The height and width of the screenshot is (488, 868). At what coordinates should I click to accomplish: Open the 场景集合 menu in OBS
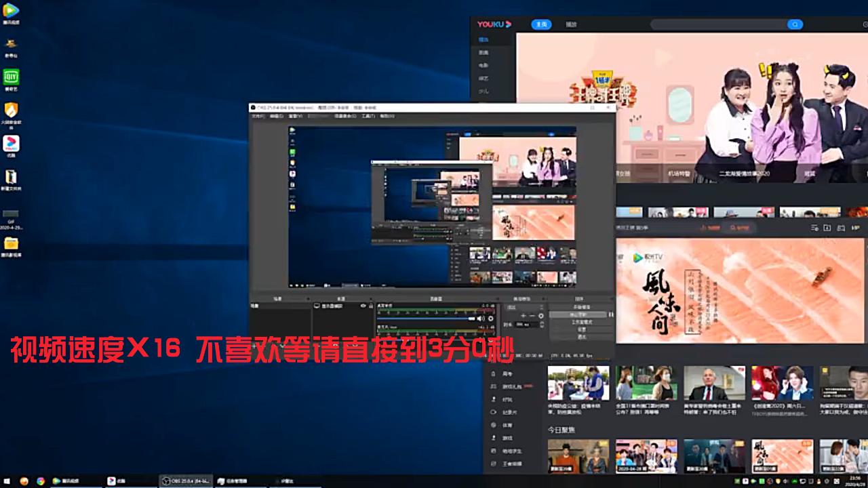click(x=345, y=116)
